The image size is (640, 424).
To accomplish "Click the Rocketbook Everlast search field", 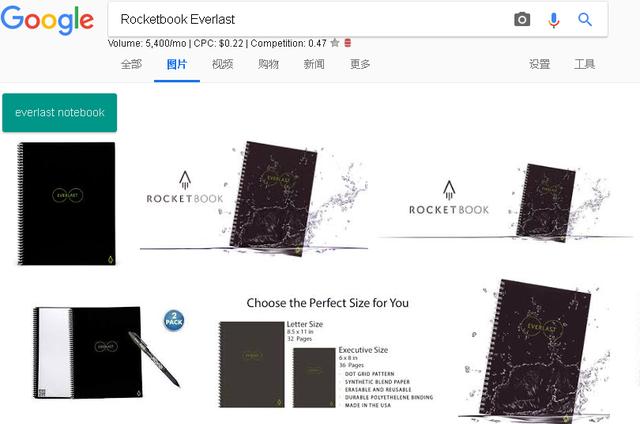I will [x=310, y=19].
